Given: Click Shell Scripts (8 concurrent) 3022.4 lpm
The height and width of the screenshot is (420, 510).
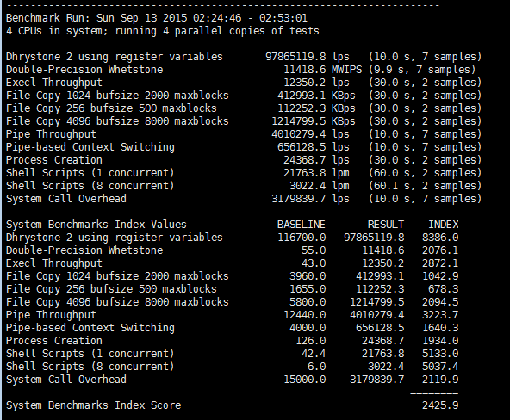Looking at the screenshot, I should [320, 186].
